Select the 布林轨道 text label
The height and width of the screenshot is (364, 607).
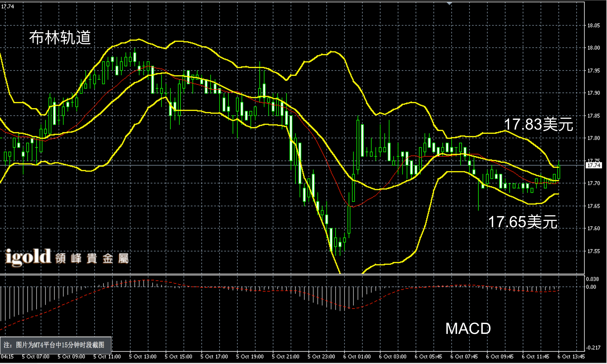[x=60, y=38]
